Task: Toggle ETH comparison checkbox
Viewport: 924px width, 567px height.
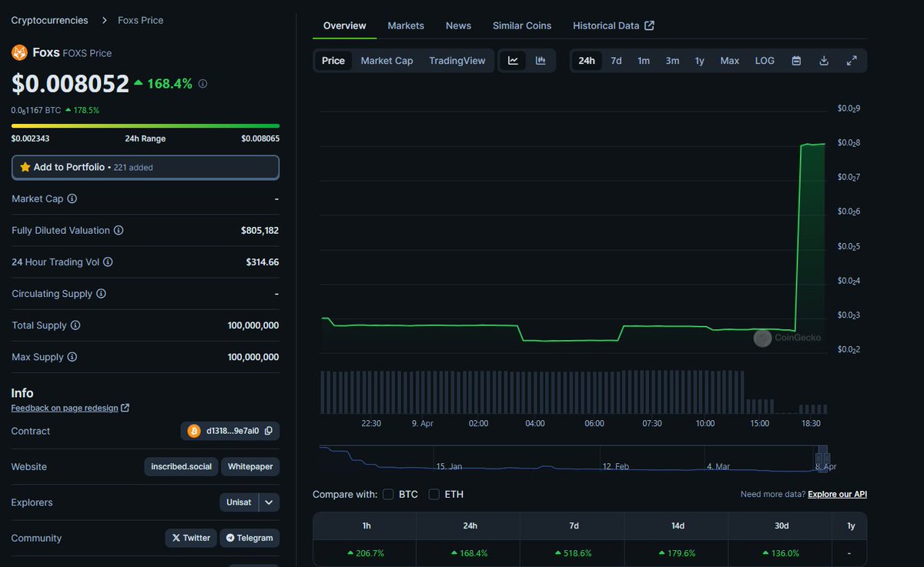Action: pos(434,494)
